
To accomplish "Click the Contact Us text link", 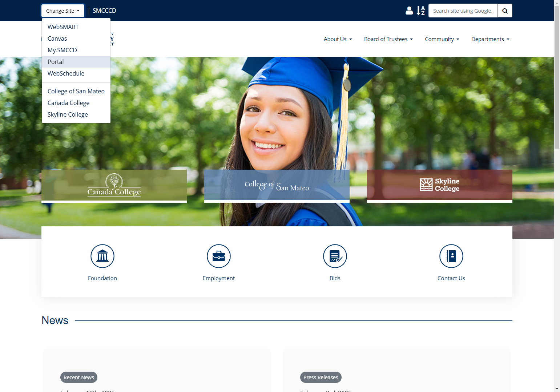I will pos(451,278).
